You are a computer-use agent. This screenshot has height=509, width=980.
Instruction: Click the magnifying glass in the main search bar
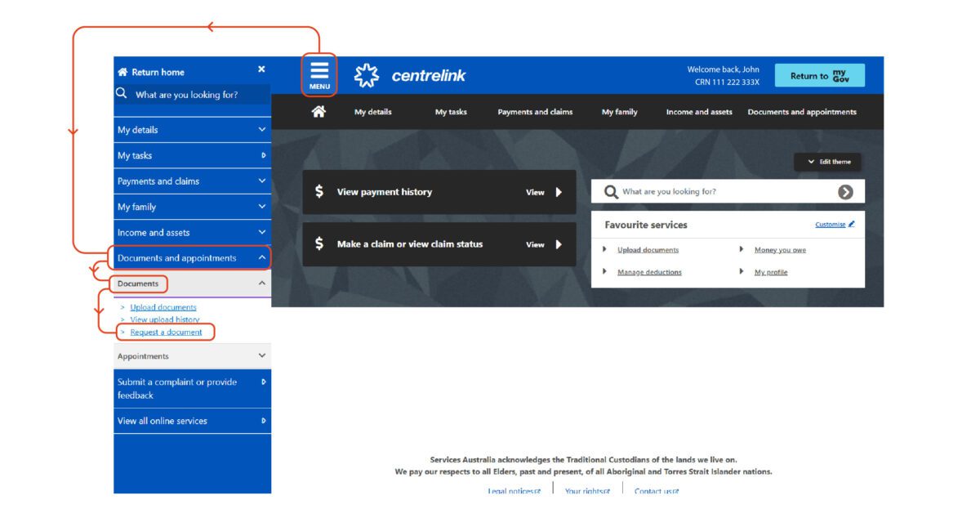(610, 190)
